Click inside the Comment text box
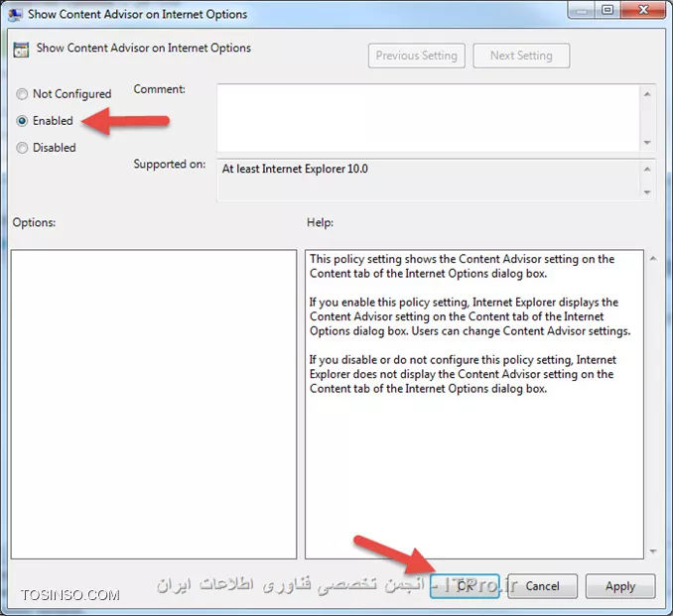The width and height of the screenshot is (673, 616). click(428, 118)
